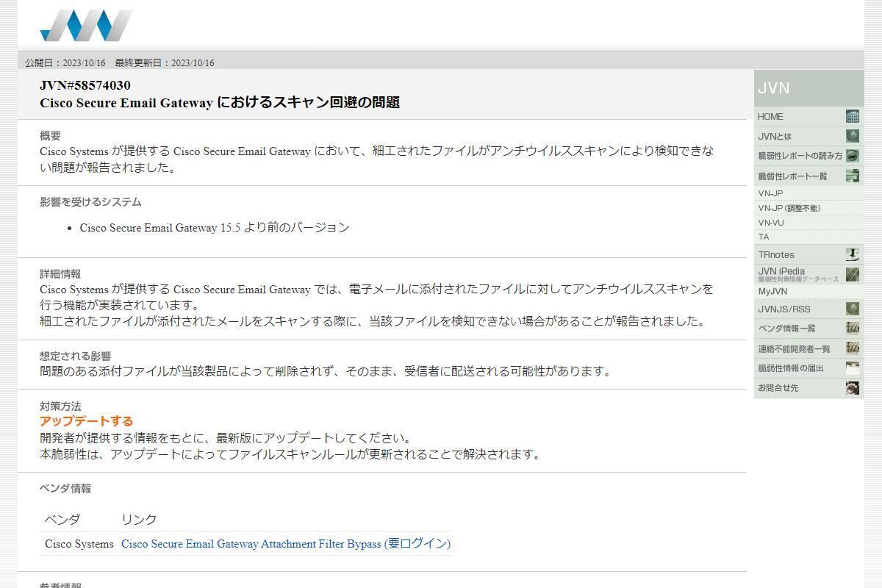
Task: Click the JVN sidebar header
Action: (809, 88)
